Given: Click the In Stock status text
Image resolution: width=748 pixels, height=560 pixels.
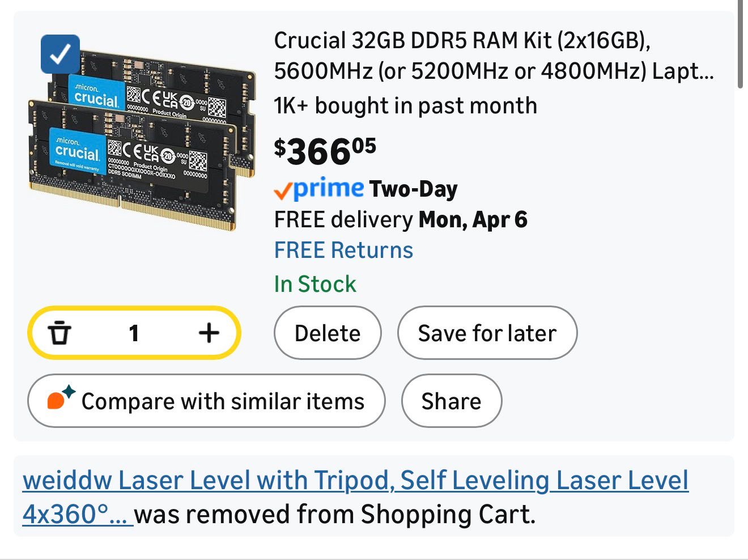Looking at the screenshot, I should pyautogui.click(x=315, y=284).
